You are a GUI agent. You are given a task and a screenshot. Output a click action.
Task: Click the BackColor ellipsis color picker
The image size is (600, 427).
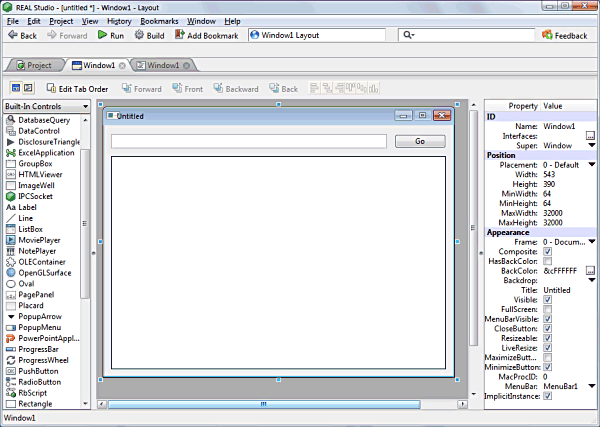[591, 271]
